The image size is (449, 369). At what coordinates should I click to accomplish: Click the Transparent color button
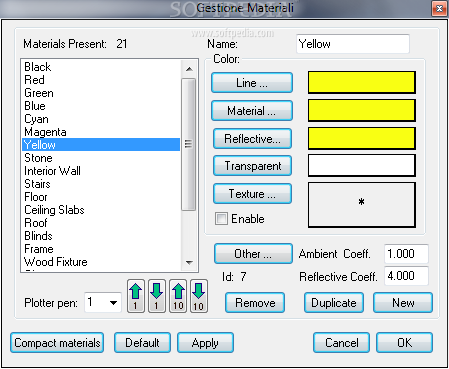click(x=252, y=166)
